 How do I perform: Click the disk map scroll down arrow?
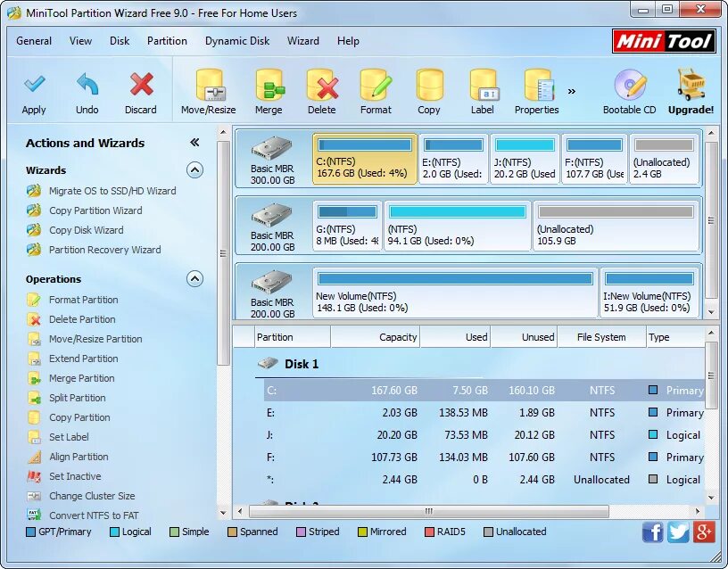point(711,312)
